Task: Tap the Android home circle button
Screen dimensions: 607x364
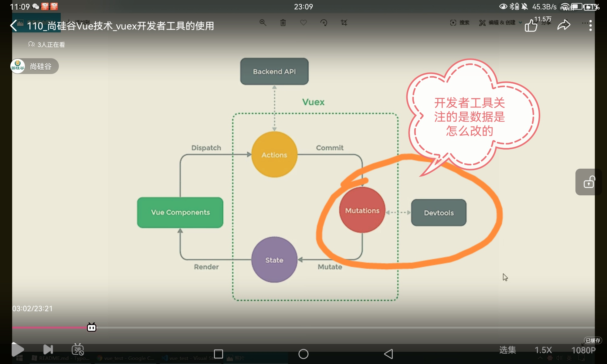Action: (x=303, y=354)
